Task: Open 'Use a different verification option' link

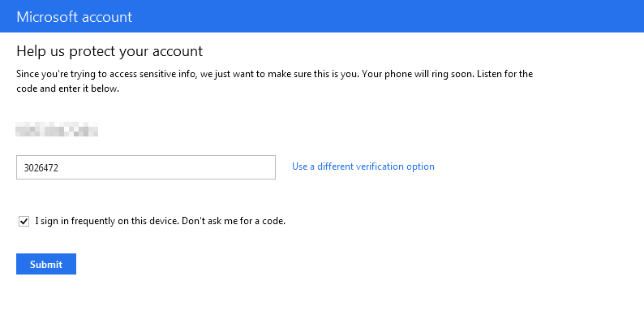Action: click(x=363, y=166)
